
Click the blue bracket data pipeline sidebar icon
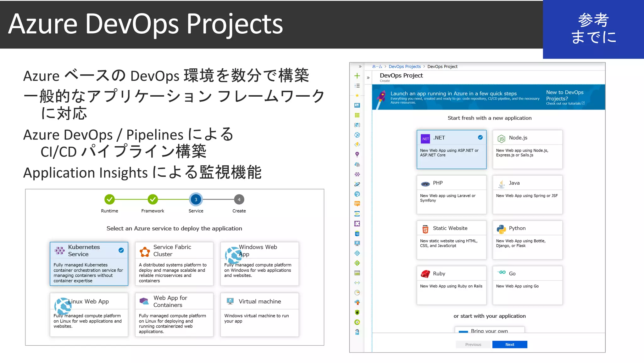click(x=357, y=214)
